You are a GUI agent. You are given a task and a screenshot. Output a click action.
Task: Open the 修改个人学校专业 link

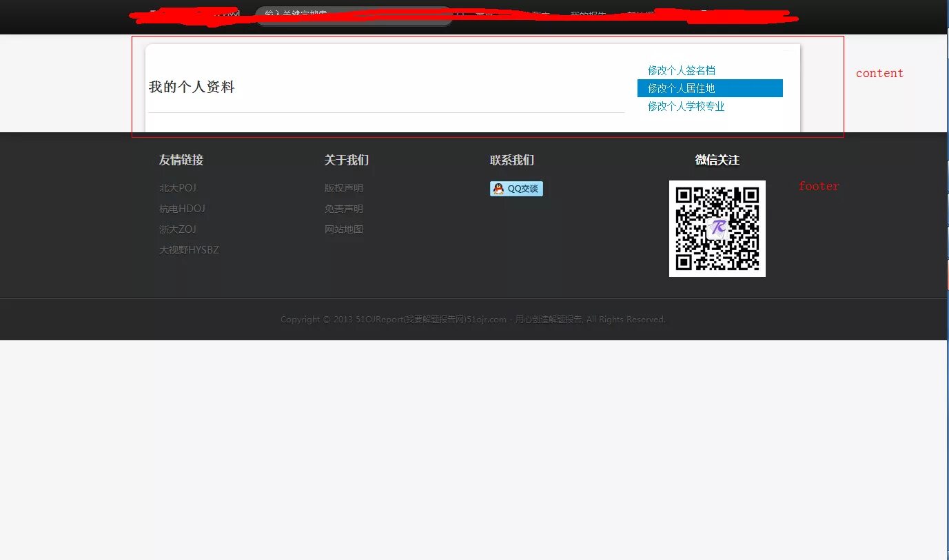coord(686,106)
